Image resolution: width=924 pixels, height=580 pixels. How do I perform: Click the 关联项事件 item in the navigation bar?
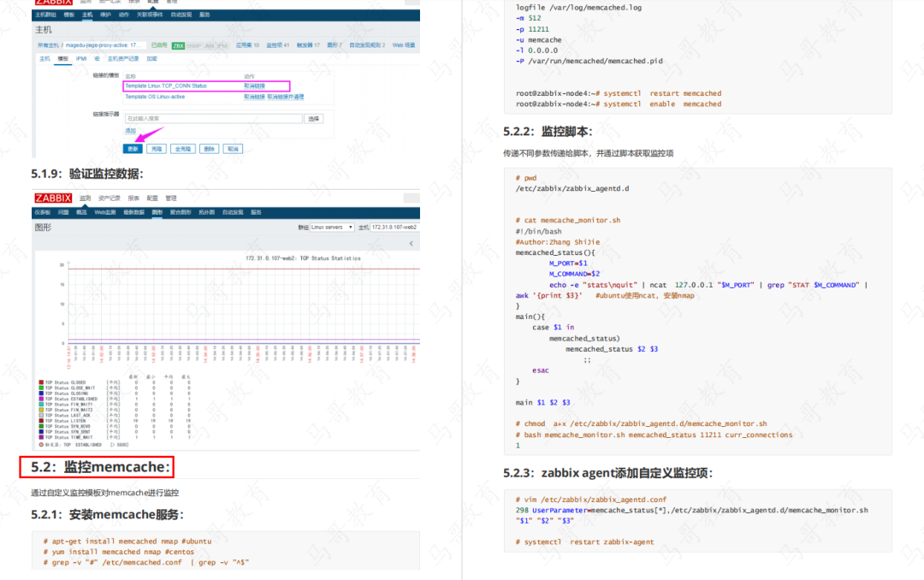click(x=150, y=15)
